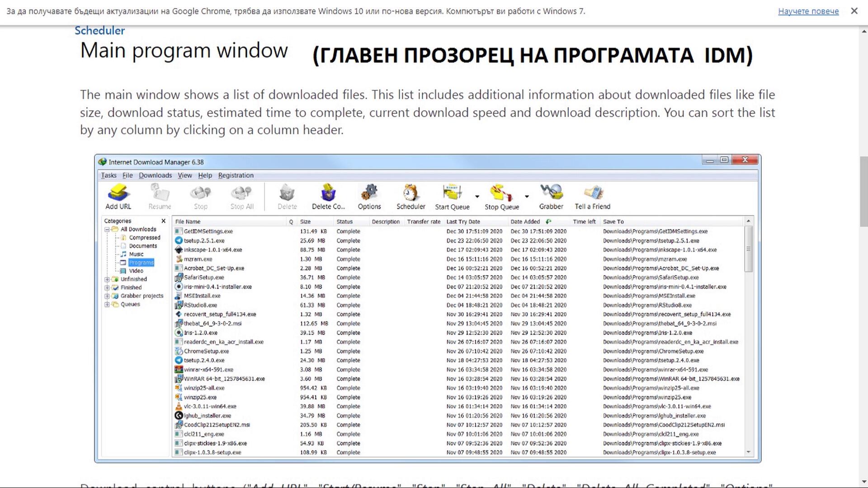The height and width of the screenshot is (488, 868).
Task: Click the Delete Completed icon
Action: [x=328, y=192]
